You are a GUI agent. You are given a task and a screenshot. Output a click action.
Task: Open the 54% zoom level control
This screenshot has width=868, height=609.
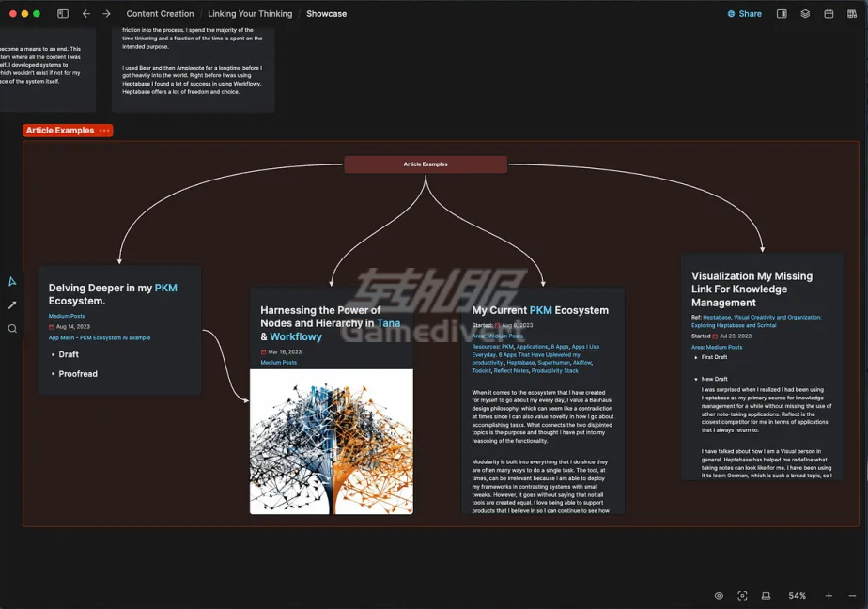pyautogui.click(x=798, y=596)
